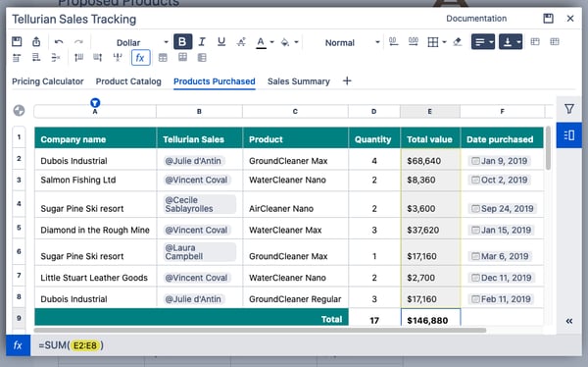Switch to the Sales Summary tab
Screen dimensions: 588x367
[299, 81]
